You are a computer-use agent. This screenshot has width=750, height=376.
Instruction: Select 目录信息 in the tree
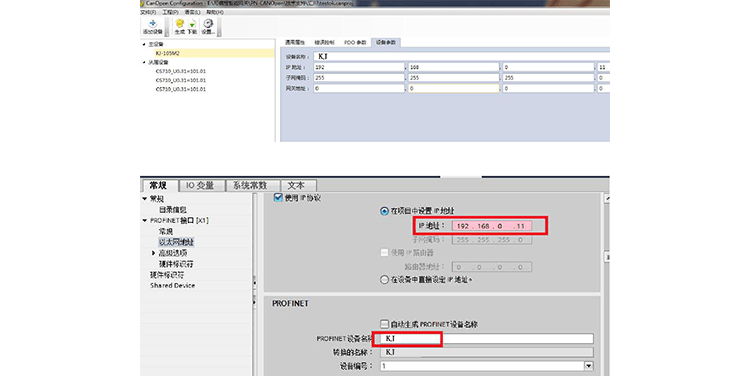coord(173,210)
